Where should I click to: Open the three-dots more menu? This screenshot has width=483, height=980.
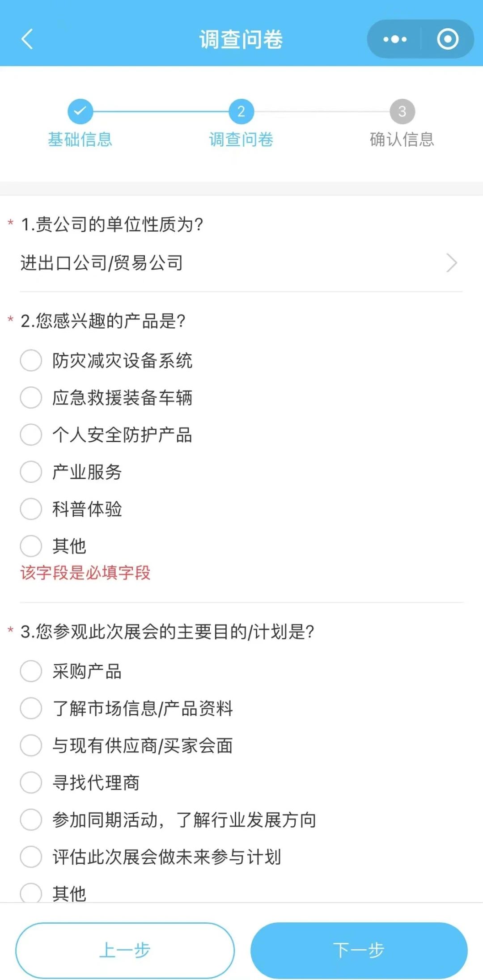394,39
